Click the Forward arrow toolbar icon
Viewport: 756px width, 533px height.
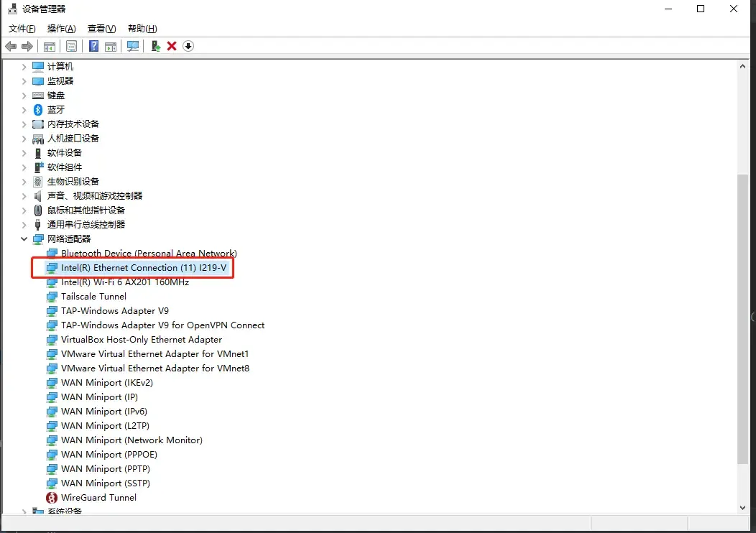pos(27,46)
